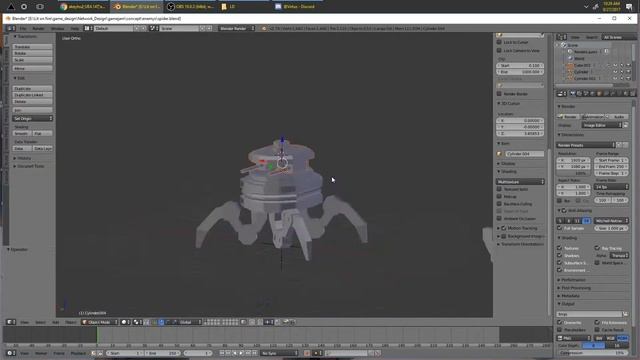Screen dimensions: 640x360
Task: Toggle the Render Border checkbox
Action: coord(499,93)
